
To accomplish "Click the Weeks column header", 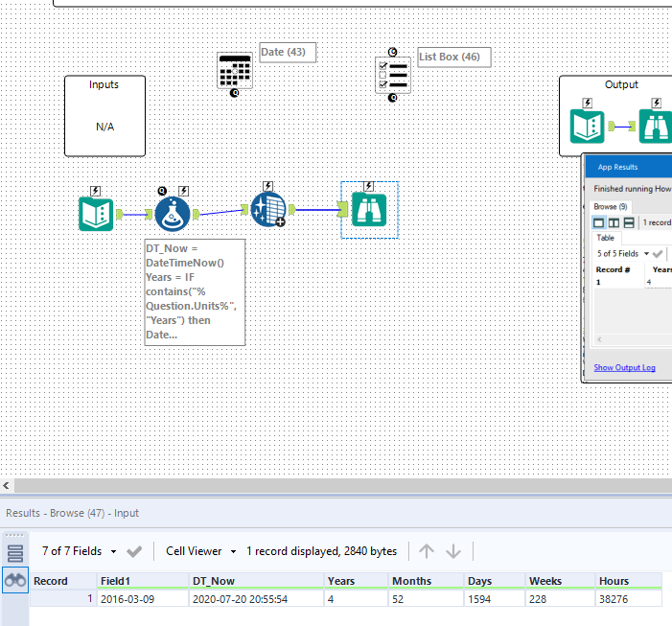I will tap(560, 581).
